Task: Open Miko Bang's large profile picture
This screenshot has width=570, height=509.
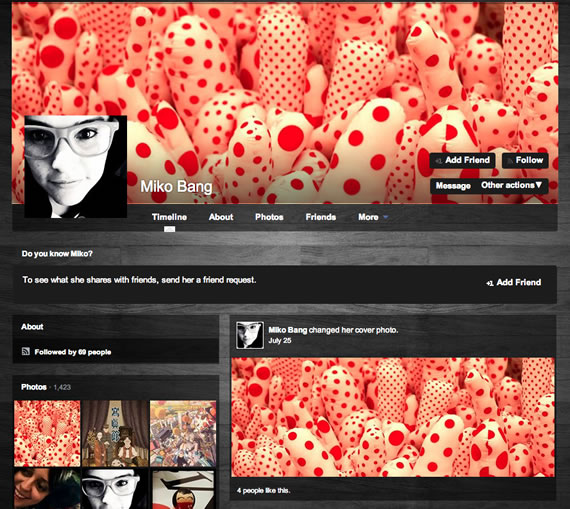Action: [76, 167]
